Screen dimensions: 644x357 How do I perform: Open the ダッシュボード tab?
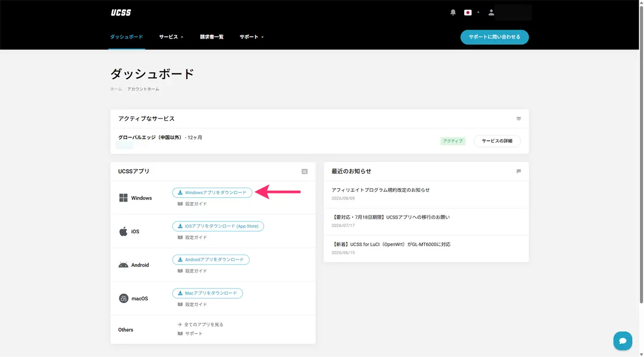(127, 37)
